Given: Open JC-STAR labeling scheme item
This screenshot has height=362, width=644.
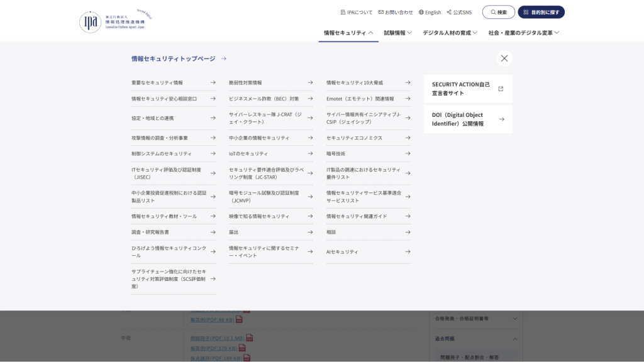Looking at the screenshot, I should click(270, 173).
